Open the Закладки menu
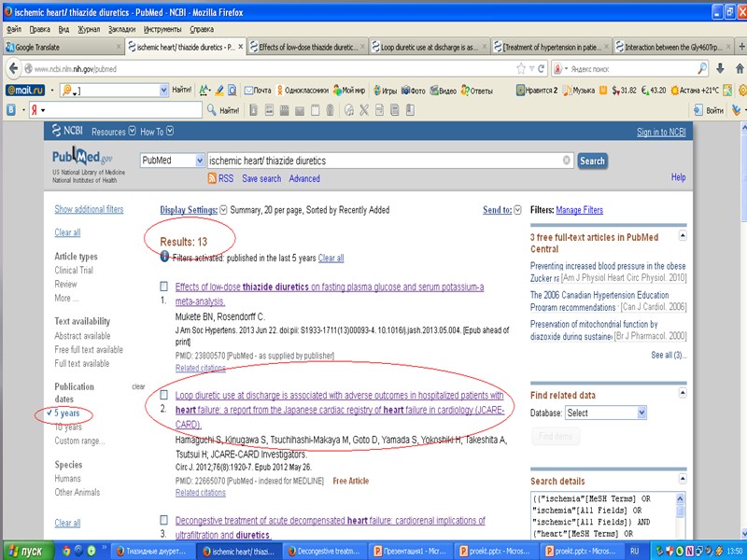 click(121, 29)
